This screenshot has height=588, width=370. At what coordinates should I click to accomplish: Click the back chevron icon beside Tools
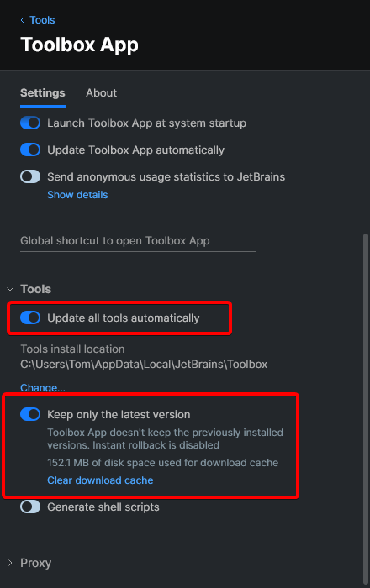(x=23, y=20)
